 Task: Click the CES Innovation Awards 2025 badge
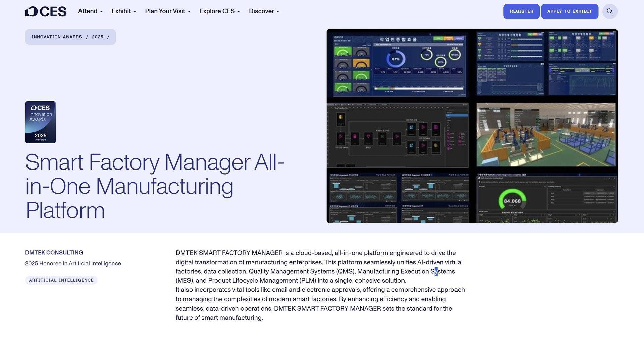41,122
